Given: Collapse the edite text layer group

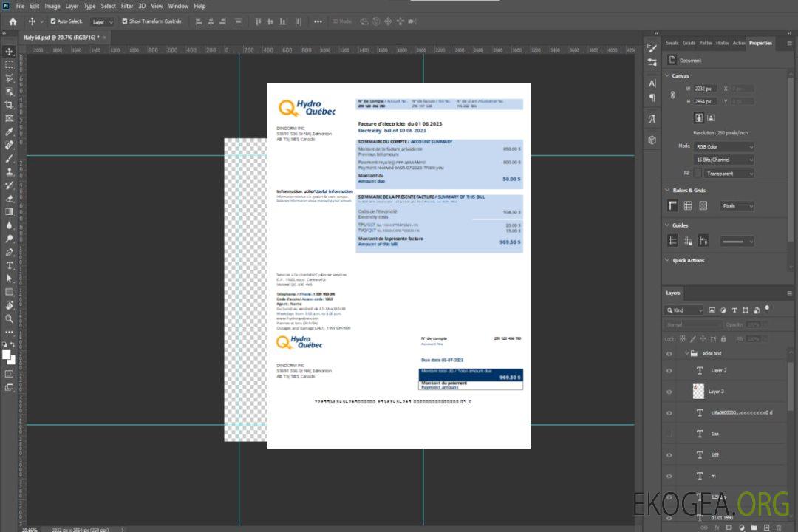Looking at the screenshot, I should (686, 354).
